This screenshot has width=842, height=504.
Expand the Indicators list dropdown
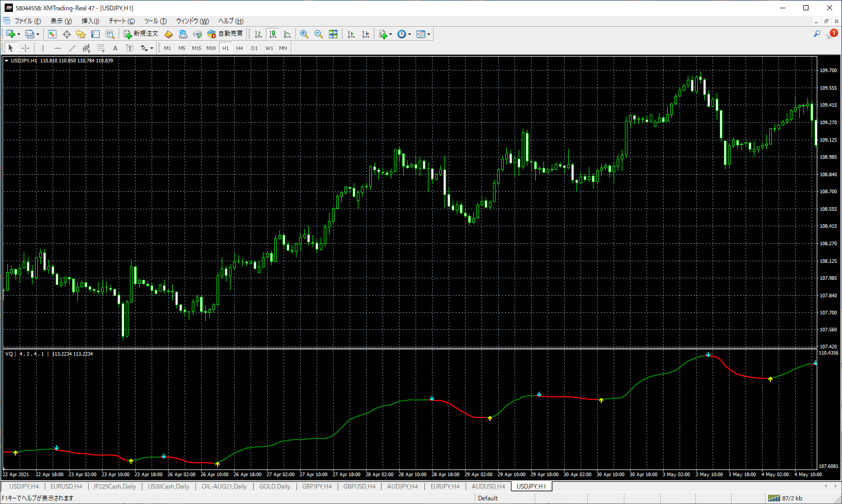click(x=390, y=33)
